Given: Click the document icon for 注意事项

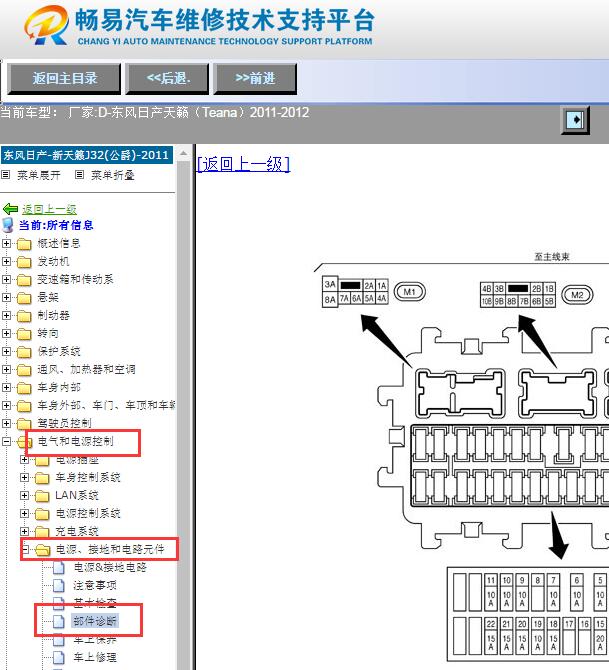Looking at the screenshot, I should click(x=59, y=586).
